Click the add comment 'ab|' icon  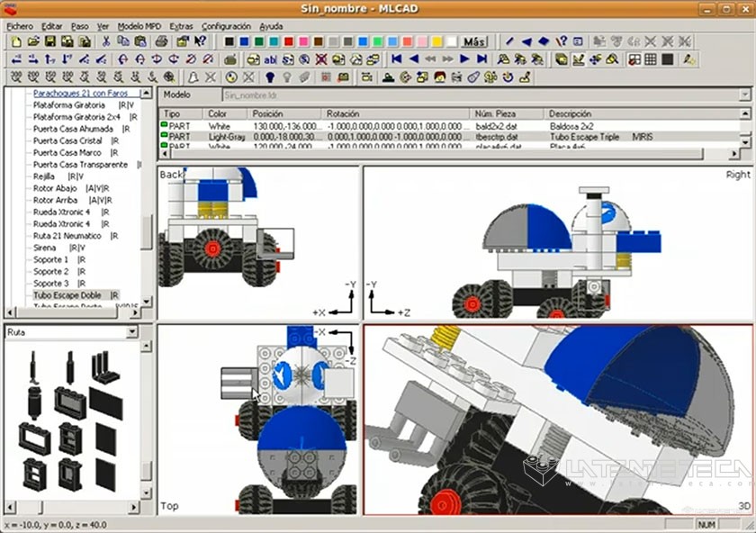point(270,59)
